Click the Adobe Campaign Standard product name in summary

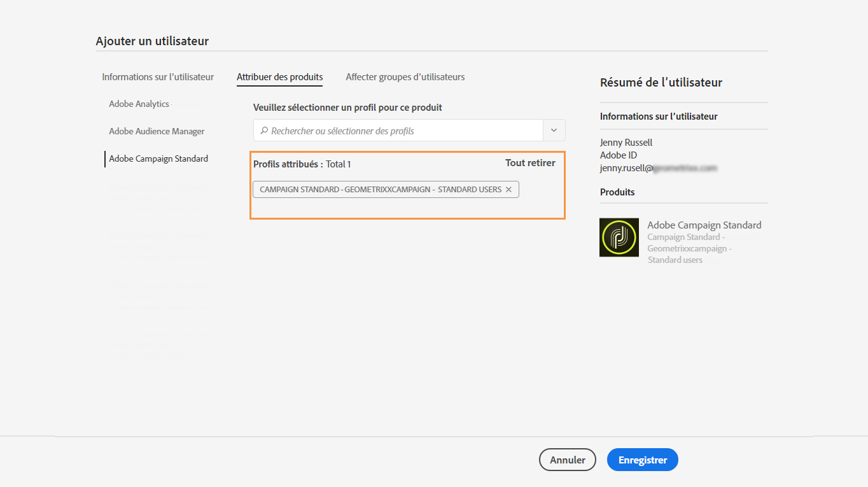(704, 225)
